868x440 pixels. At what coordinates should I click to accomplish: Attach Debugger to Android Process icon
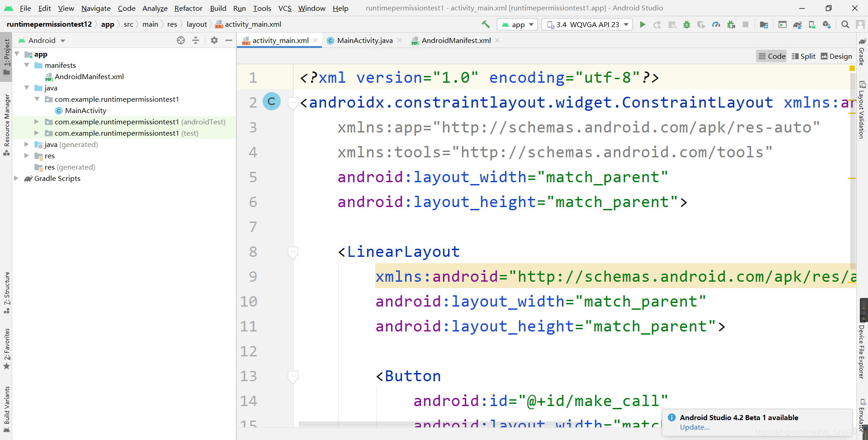pos(731,24)
